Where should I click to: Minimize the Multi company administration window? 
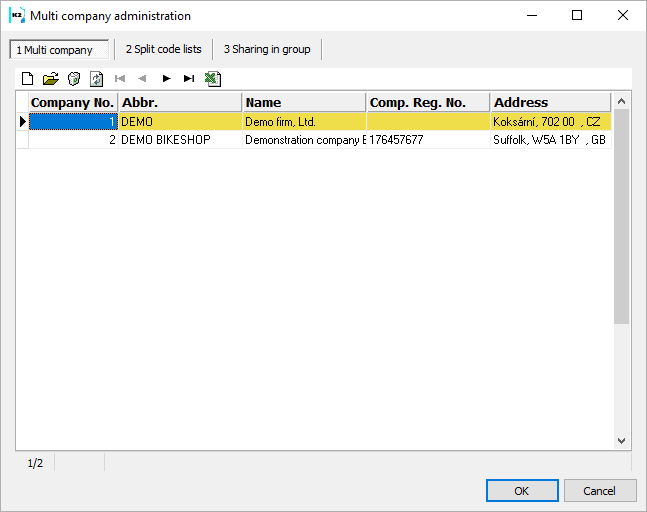point(532,16)
